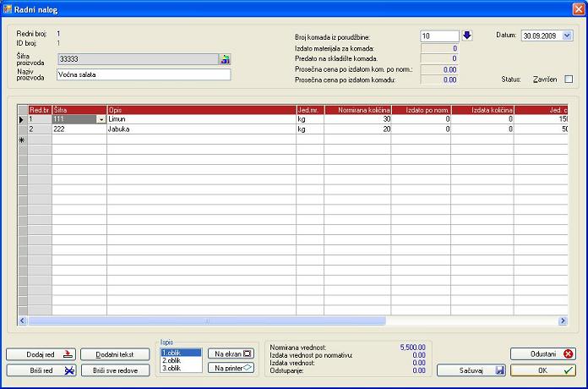Save the work order with Sačuvaj
The height and width of the screenshot is (389, 588).
coord(471,370)
